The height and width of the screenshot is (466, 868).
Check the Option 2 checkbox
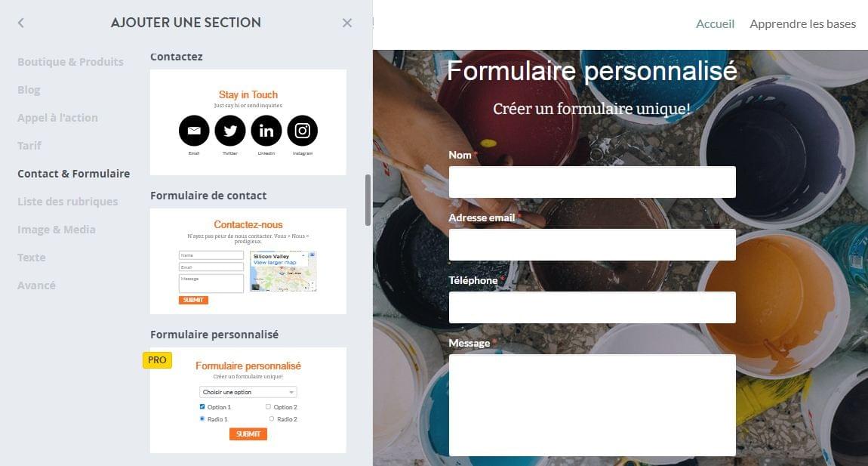(x=269, y=406)
